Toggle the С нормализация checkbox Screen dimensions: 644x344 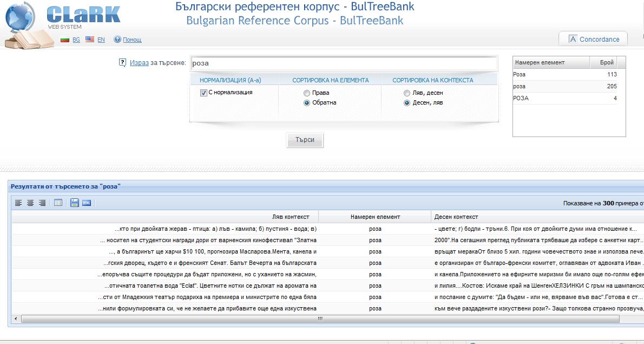[x=203, y=93]
